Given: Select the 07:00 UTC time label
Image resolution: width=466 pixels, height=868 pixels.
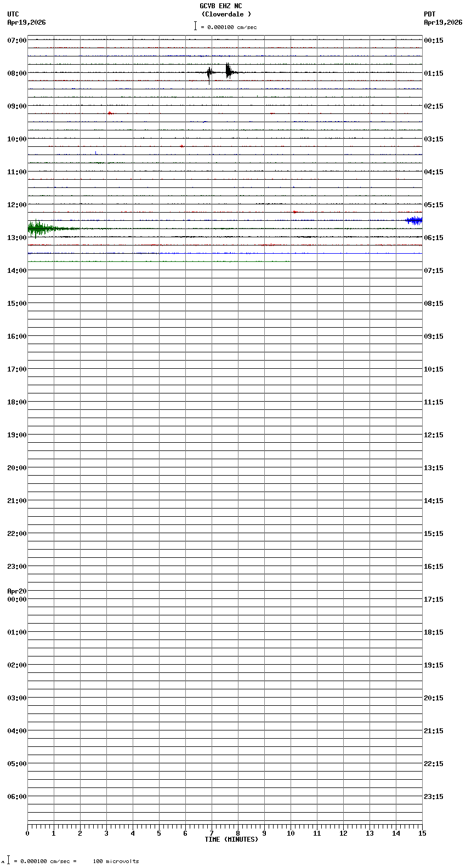Looking at the screenshot, I should 17,41.
